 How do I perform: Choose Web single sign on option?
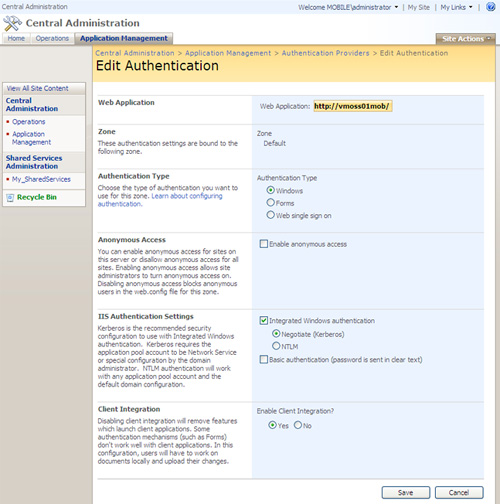point(271,215)
